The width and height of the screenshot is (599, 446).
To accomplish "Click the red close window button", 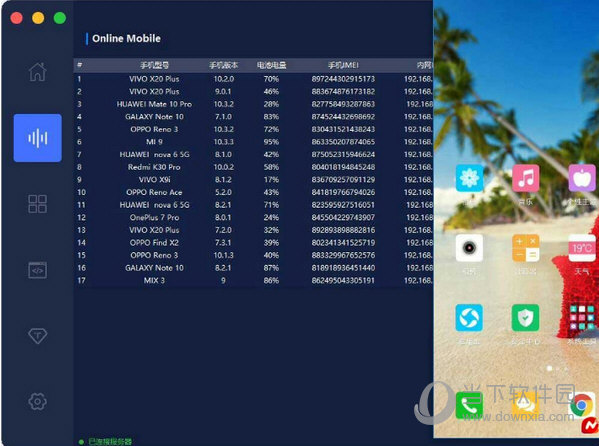I will tap(16, 18).
